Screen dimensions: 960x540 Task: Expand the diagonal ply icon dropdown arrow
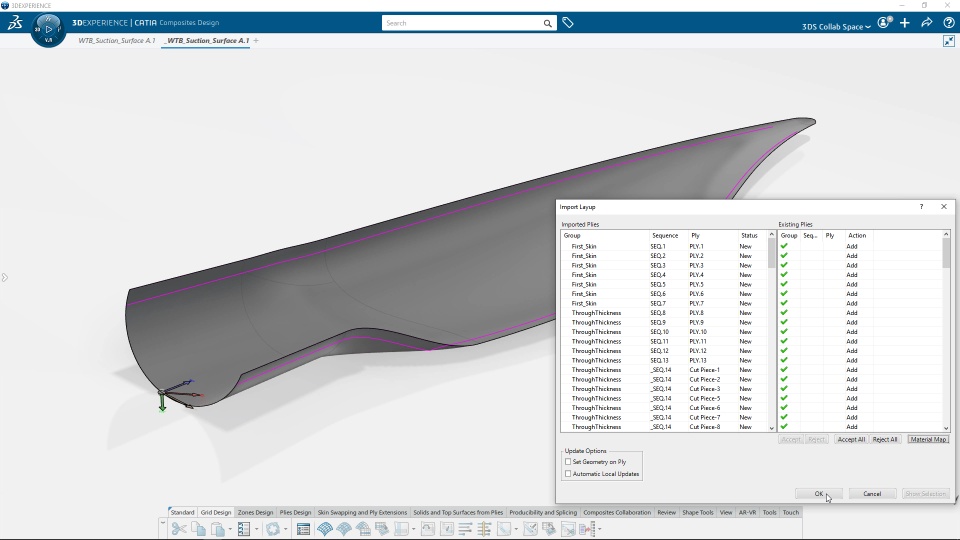click(516, 529)
